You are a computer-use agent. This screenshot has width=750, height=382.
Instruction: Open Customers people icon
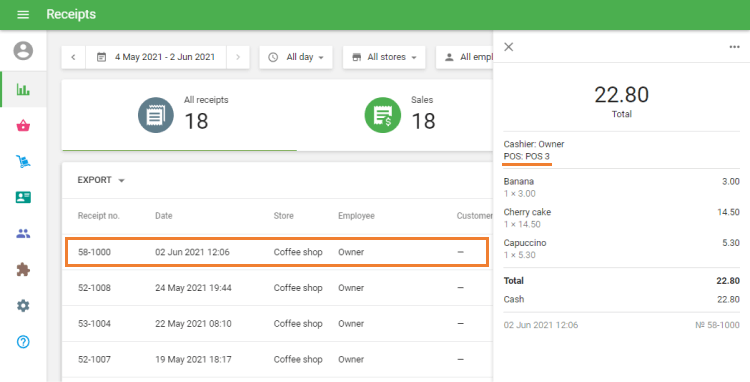pyautogui.click(x=23, y=233)
